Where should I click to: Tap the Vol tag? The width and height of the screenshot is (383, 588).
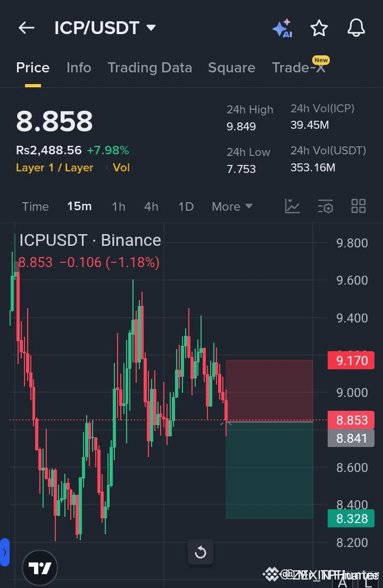(x=121, y=168)
